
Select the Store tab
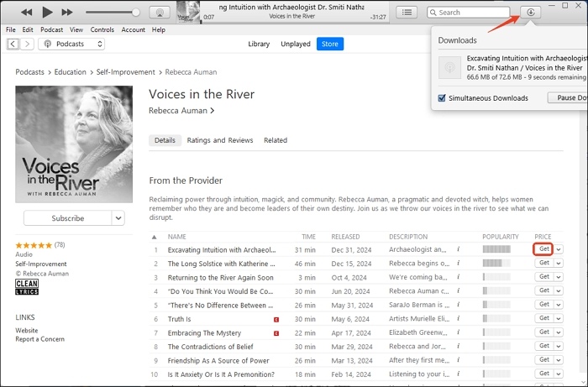(330, 44)
